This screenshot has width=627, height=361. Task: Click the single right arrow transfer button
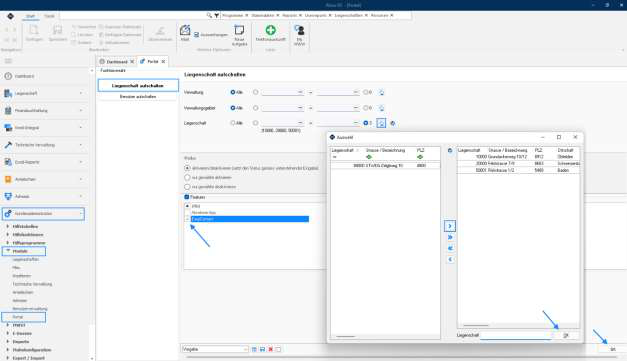tap(450, 226)
